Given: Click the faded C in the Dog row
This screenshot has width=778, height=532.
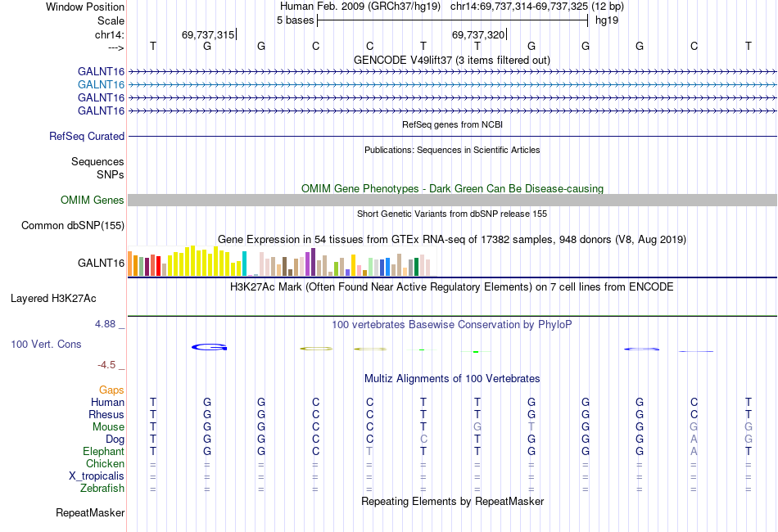Looking at the screenshot, I should (423, 440).
